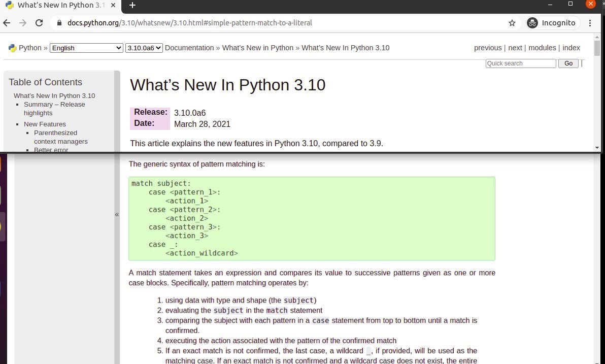Screen dimensions: 605x364
Task: Bookmark this page with the star icon
Action: (x=512, y=23)
